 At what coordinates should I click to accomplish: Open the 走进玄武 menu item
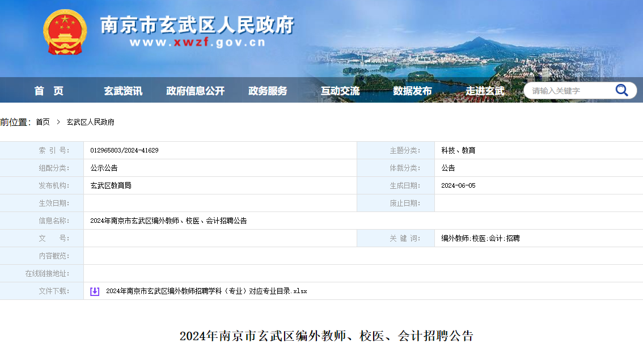pyautogui.click(x=485, y=91)
